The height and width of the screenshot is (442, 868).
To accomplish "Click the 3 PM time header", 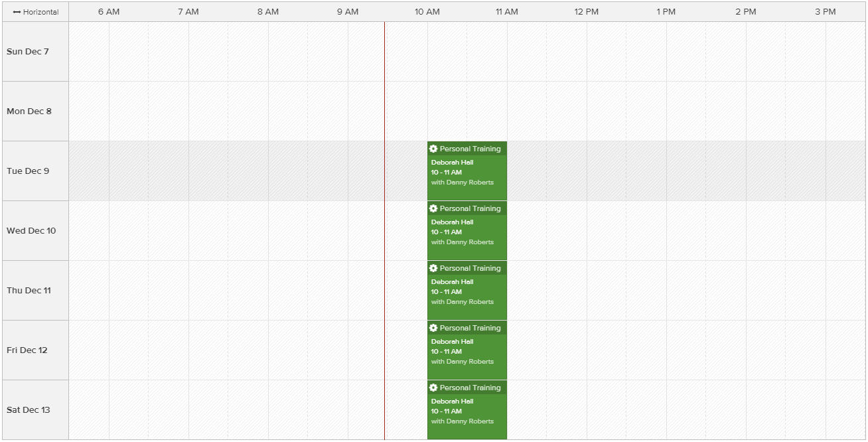I will point(827,11).
